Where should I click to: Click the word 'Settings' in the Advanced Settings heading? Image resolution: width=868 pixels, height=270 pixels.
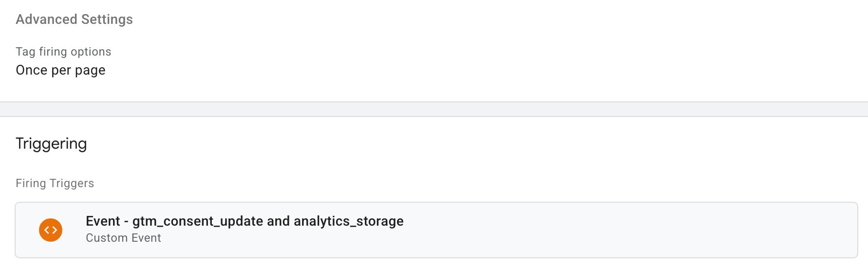pyautogui.click(x=107, y=19)
